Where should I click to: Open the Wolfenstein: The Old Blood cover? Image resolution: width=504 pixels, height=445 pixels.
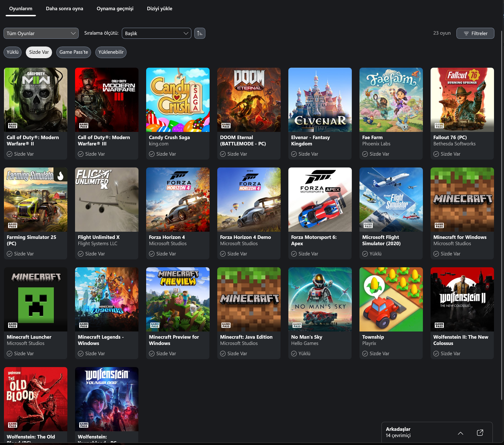click(36, 399)
